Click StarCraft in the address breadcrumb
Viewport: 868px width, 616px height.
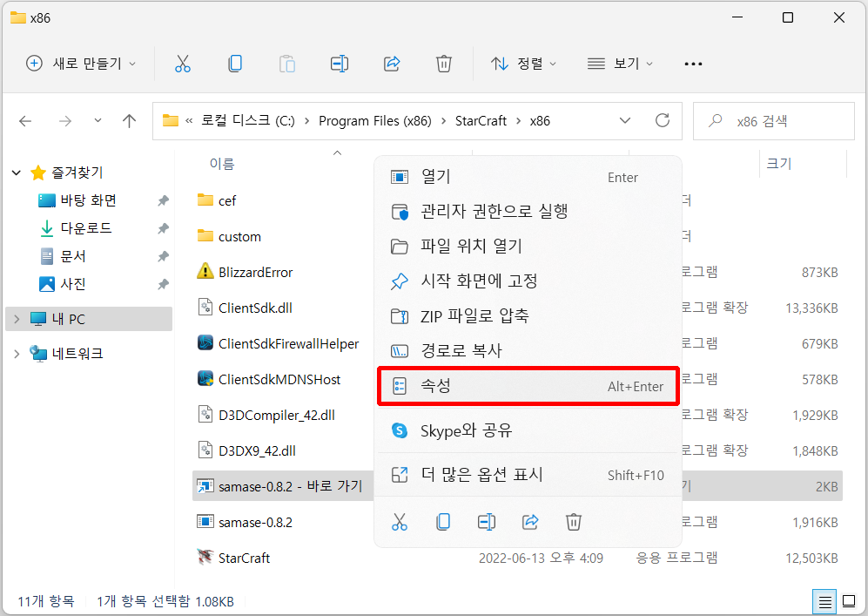(x=481, y=121)
